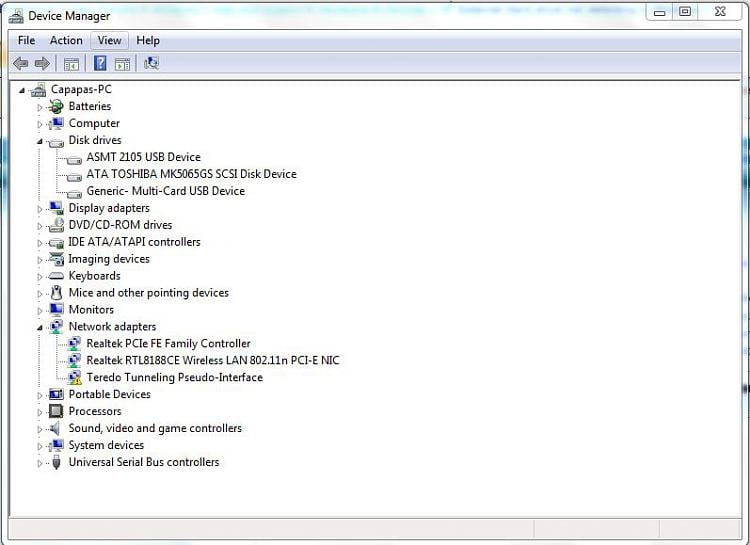Click Show/Hide Console Tree toolbar icon
The image size is (750, 545).
71,64
